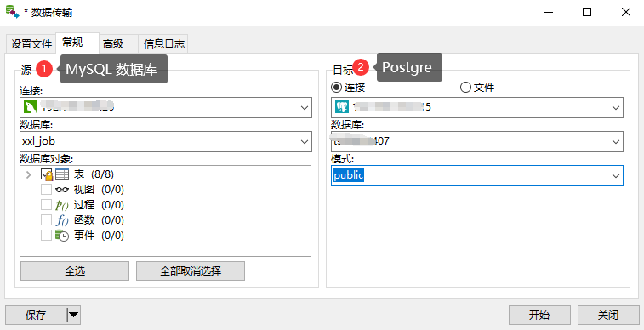Open the 模式 dropdown showing public

[x=616, y=176]
